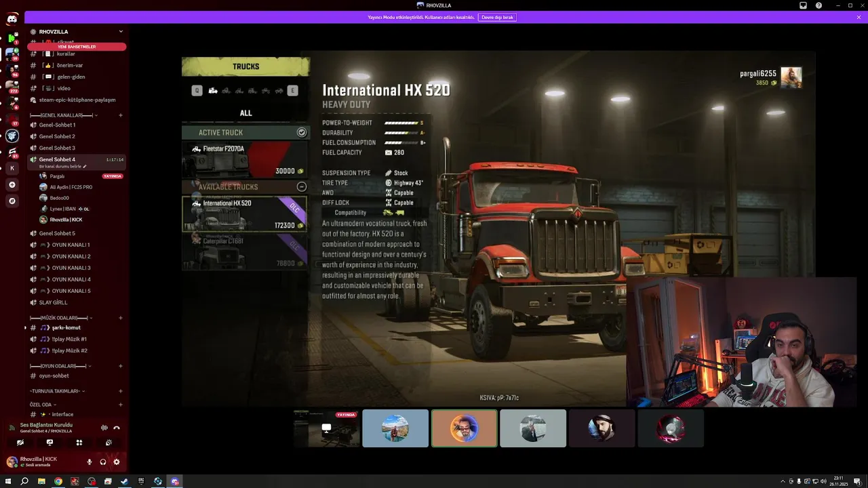Open soundboard icon in voice panel

pos(108,443)
